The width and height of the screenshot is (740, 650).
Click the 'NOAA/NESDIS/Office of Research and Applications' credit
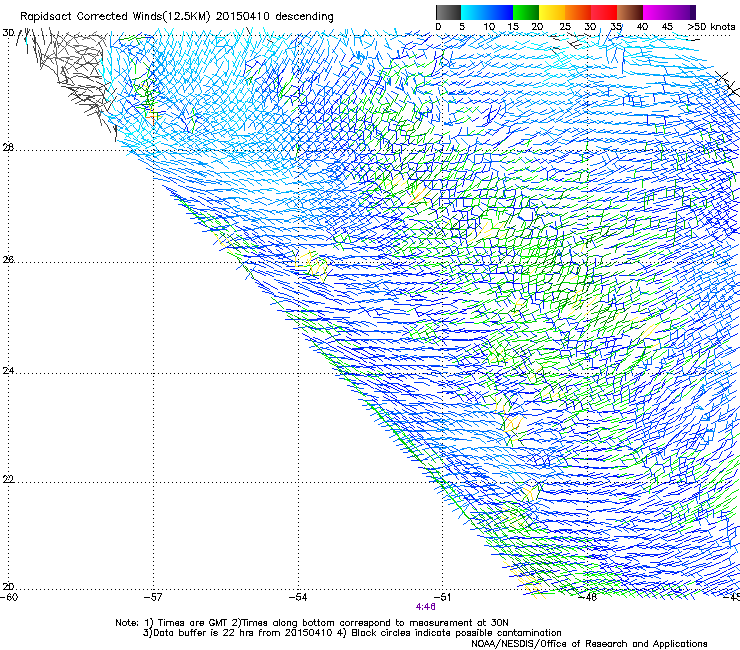[x=589, y=644]
